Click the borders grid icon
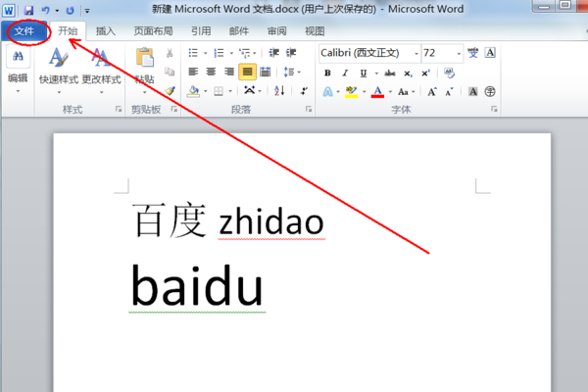Screen dimensions: 588x392 click(219, 91)
